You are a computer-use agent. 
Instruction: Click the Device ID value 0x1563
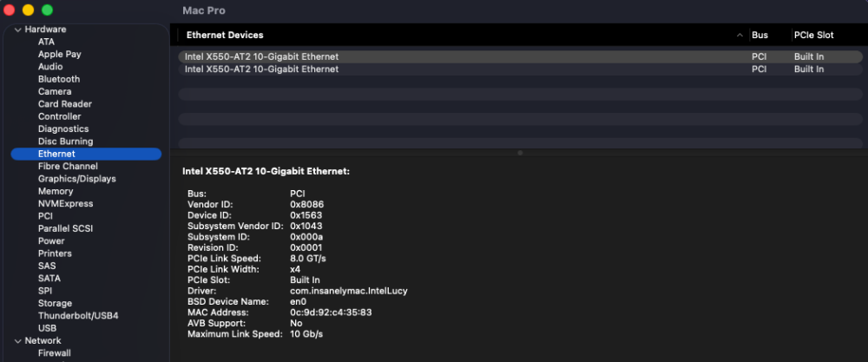point(306,215)
